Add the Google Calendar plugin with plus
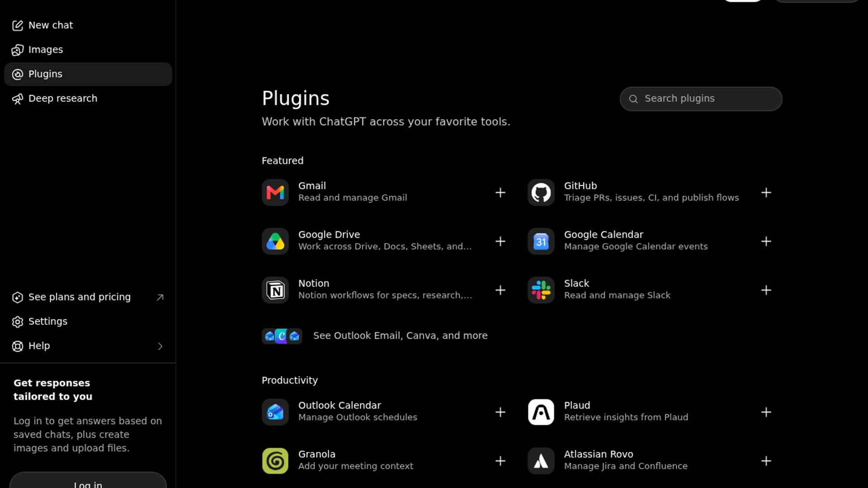 pos(766,241)
